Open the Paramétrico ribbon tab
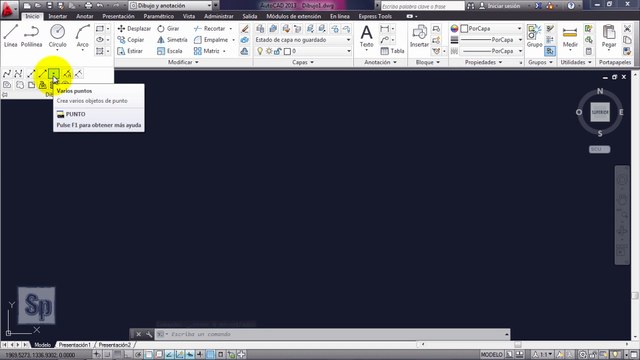Image resolution: width=640 pixels, height=360 pixels. [x=158, y=16]
